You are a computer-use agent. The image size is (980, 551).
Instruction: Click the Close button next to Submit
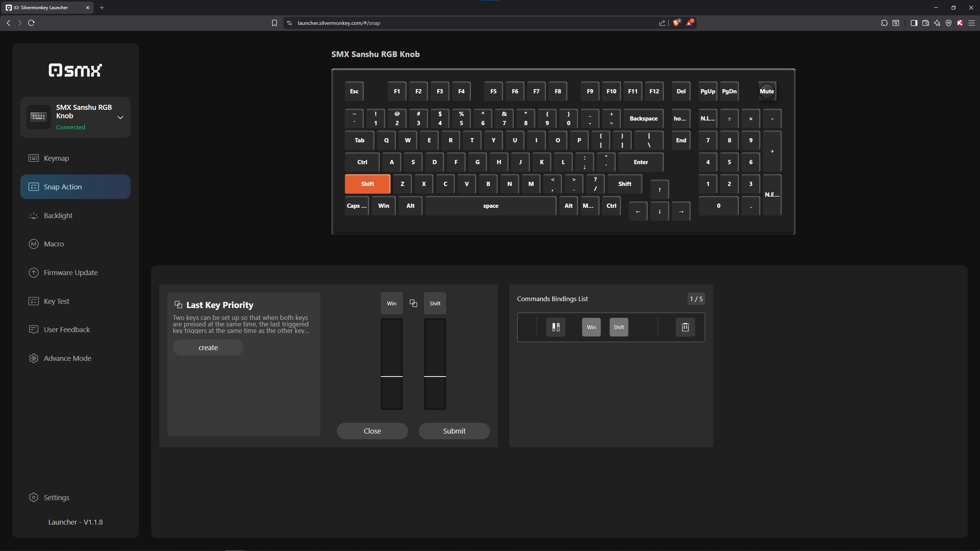[x=372, y=431]
